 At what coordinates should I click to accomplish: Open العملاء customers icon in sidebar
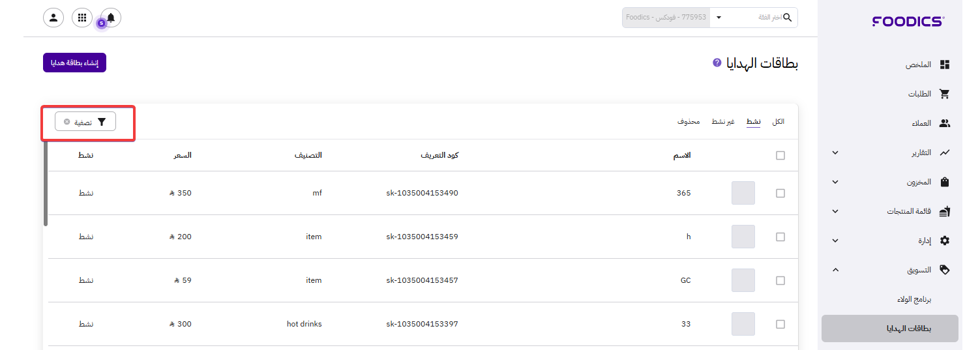tap(944, 123)
